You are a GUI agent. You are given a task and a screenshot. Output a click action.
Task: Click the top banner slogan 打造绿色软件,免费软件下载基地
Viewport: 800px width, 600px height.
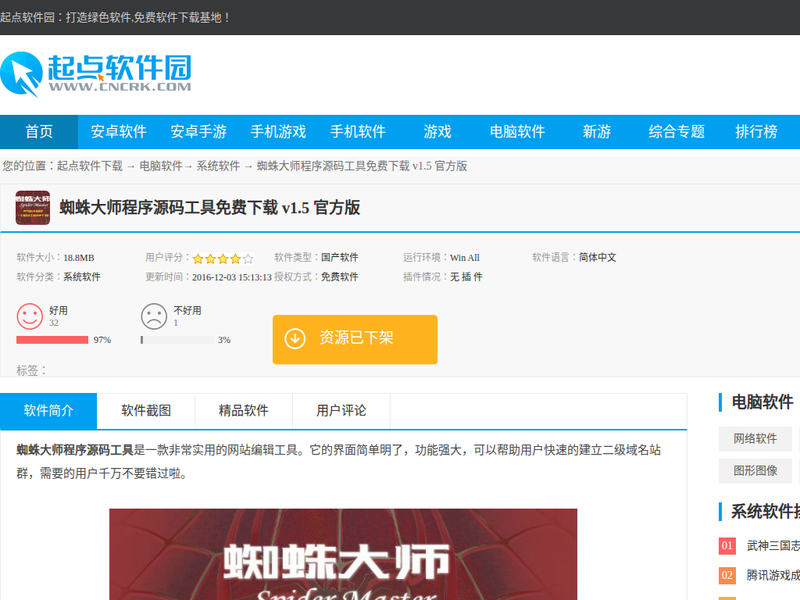pos(148,17)
